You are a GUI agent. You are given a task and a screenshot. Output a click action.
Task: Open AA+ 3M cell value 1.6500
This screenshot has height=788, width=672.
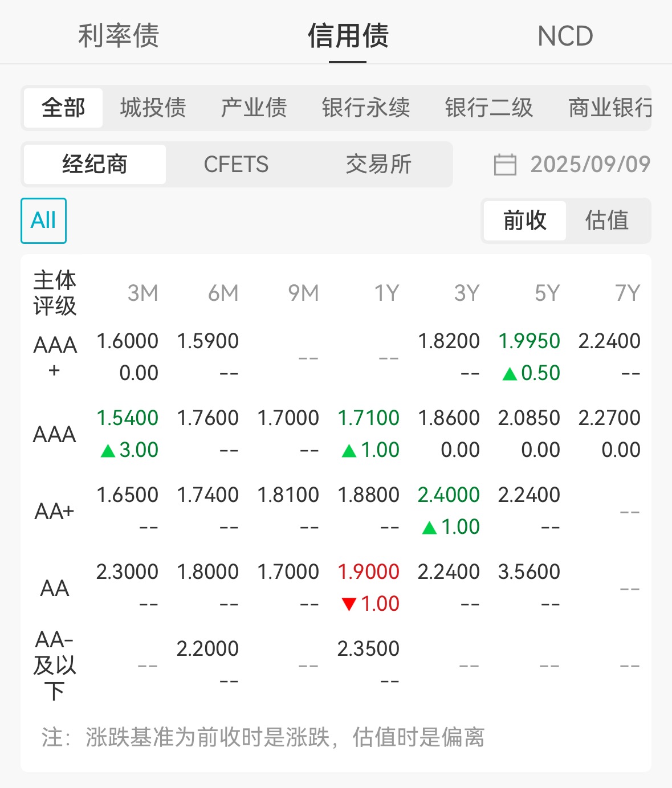click(x=128, y=495)
